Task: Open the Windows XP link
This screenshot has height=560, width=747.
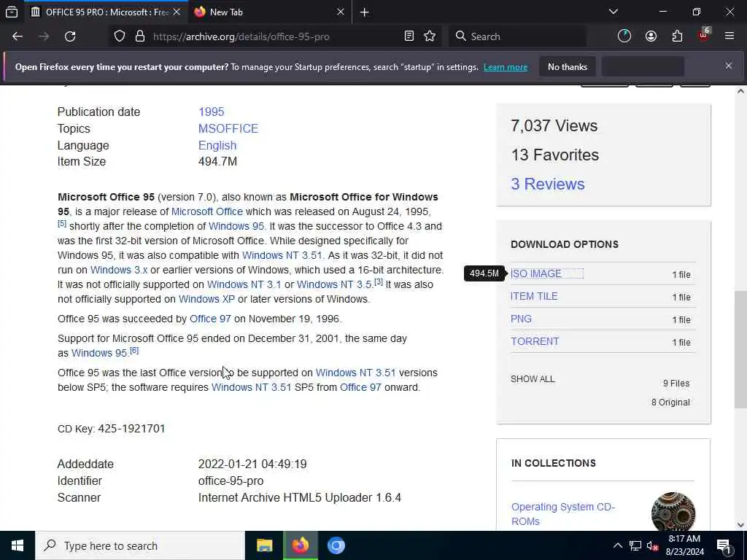Action: click(x=206, y=299)
